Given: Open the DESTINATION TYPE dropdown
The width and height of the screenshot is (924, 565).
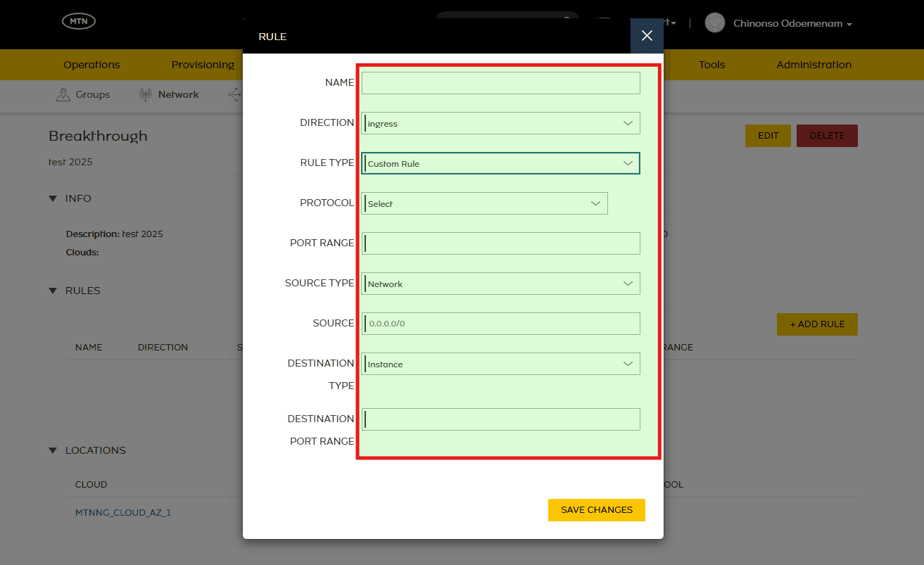Looking at the screenshot, I should [500, 364].
